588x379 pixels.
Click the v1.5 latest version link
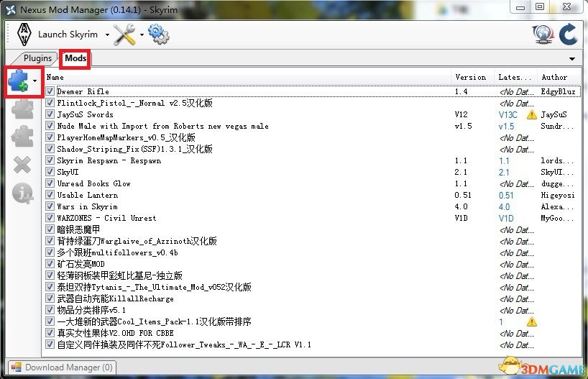click(506, 127)
